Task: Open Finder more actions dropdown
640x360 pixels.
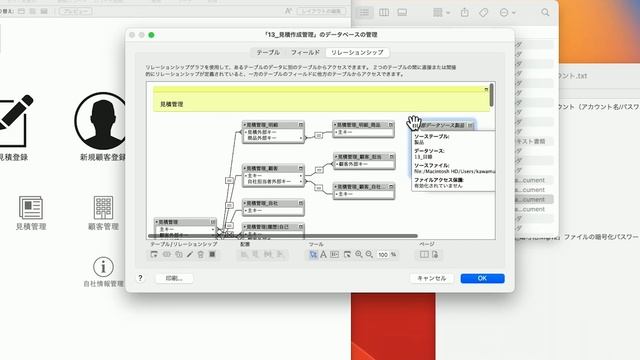Action: [x=507, y=13]
